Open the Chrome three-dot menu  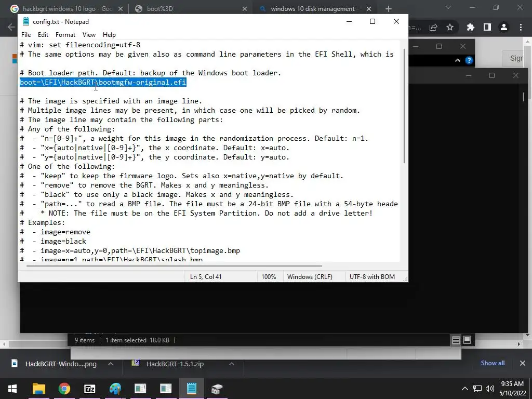(521, 27)
